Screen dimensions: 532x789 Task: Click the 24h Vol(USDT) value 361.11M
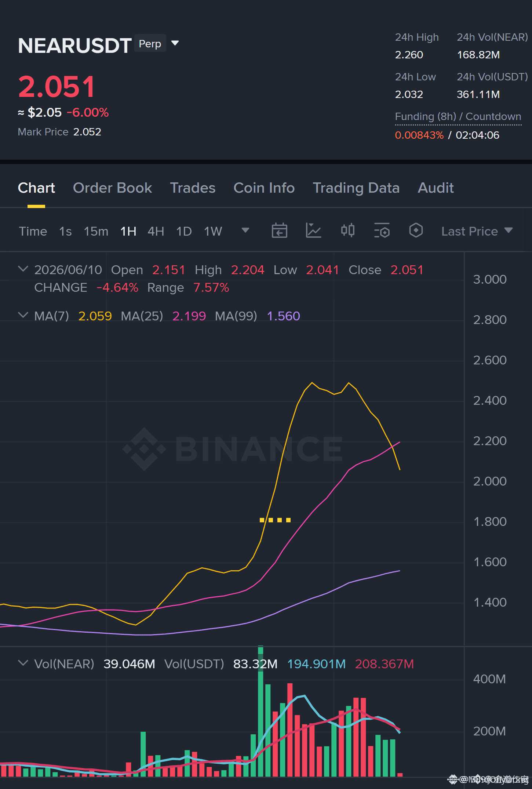pyautogui.click(x=478, y=94)
